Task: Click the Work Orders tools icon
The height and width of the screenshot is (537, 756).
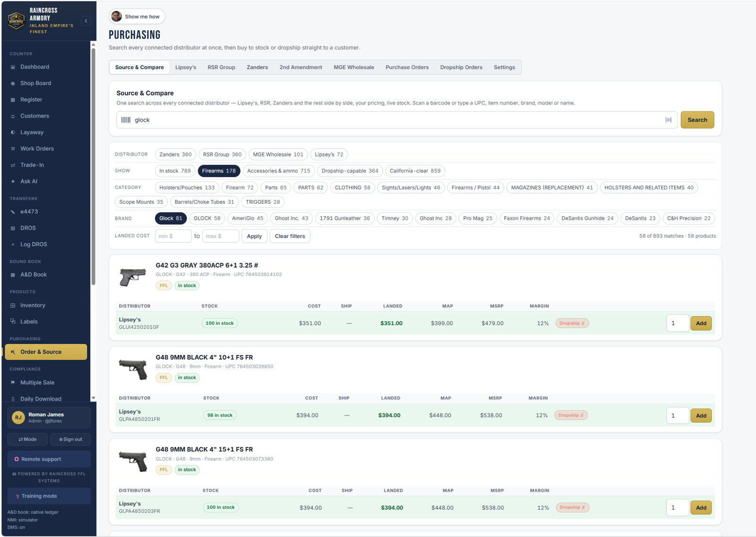Action: pyautogui.click(x=13, y=149)
